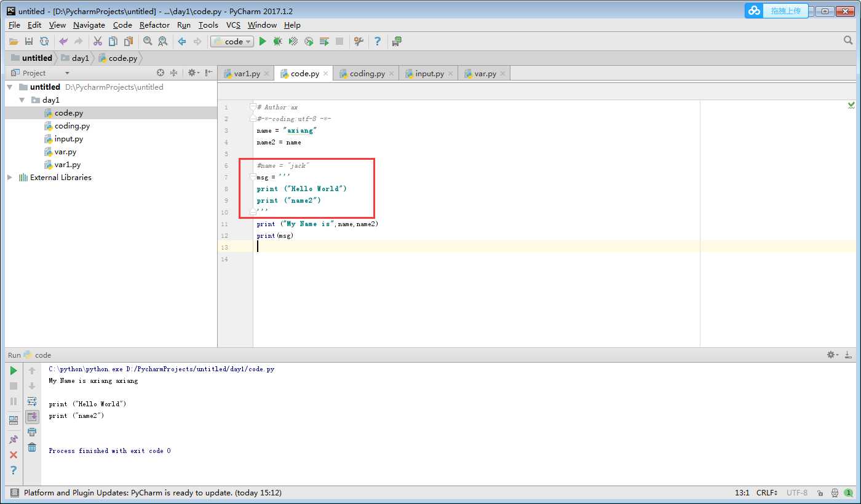861x504 pixels.
Task: Collapse all in the Project panel
Action: 174,73
